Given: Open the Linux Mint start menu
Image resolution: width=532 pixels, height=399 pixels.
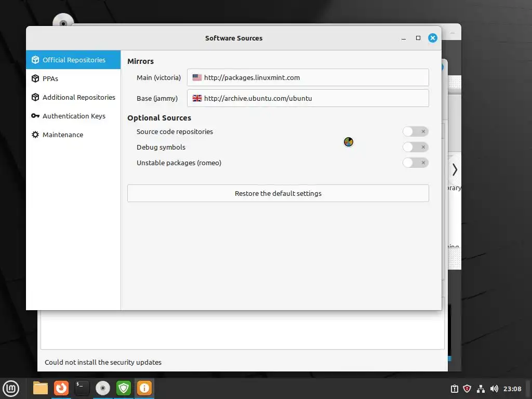Looking at the screenshot, I should tap(11, 389).
